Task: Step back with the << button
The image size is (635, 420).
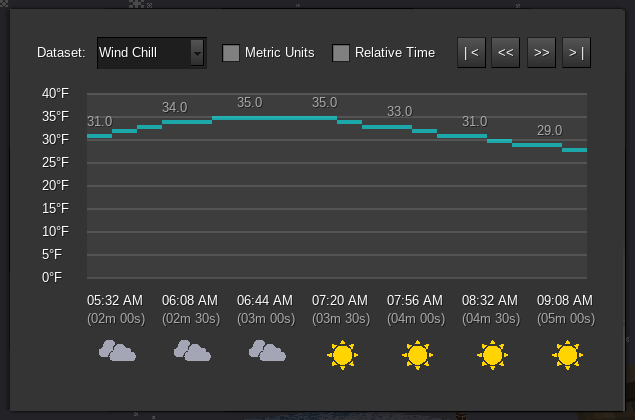Action: 506,53
